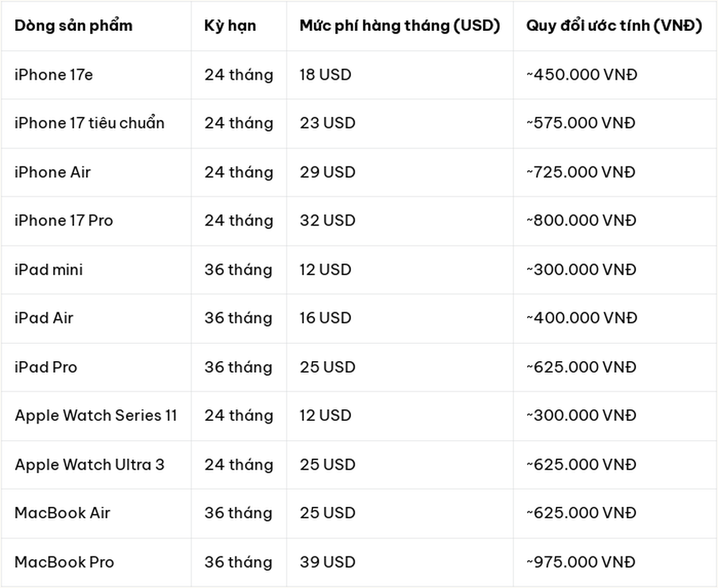Click the 39 USD monthly fee
This screenshot has width=718, height=588.
coord(327,562)
